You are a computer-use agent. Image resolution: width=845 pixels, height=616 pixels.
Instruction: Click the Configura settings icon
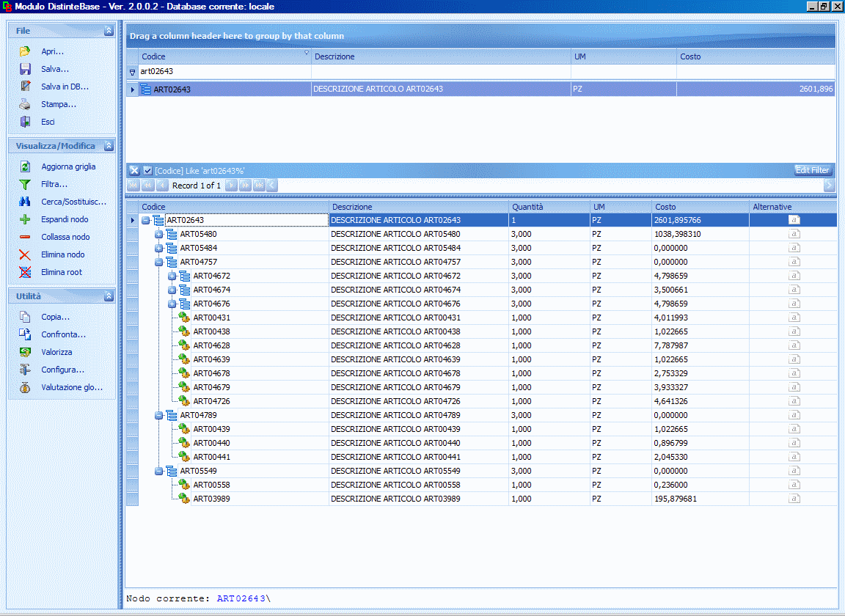coord(25,370)
